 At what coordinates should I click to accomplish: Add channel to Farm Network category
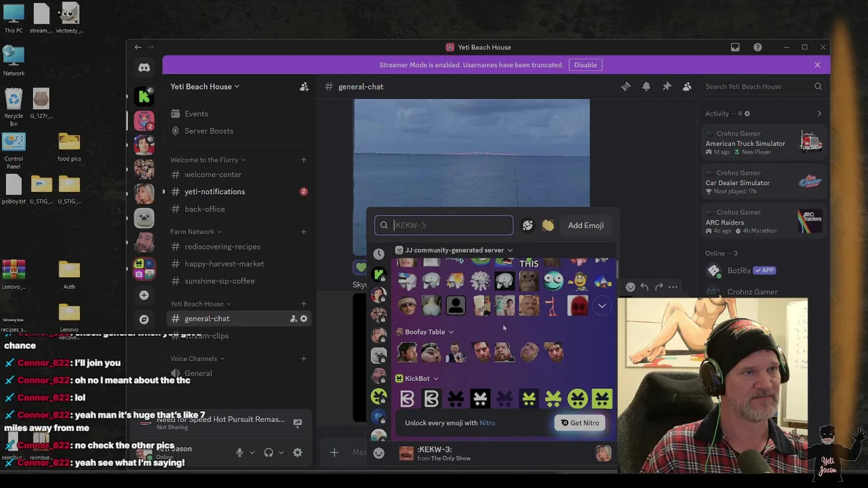tap(304, 232)
